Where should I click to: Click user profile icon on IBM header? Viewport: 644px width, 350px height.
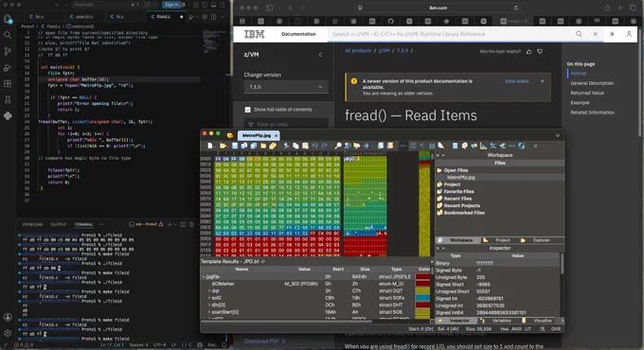click(x=629, y=34)
